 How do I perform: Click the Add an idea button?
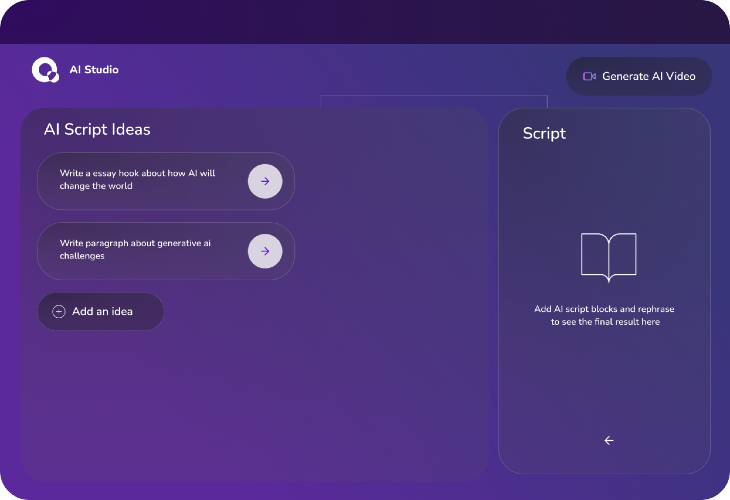(x=101, y=311)
